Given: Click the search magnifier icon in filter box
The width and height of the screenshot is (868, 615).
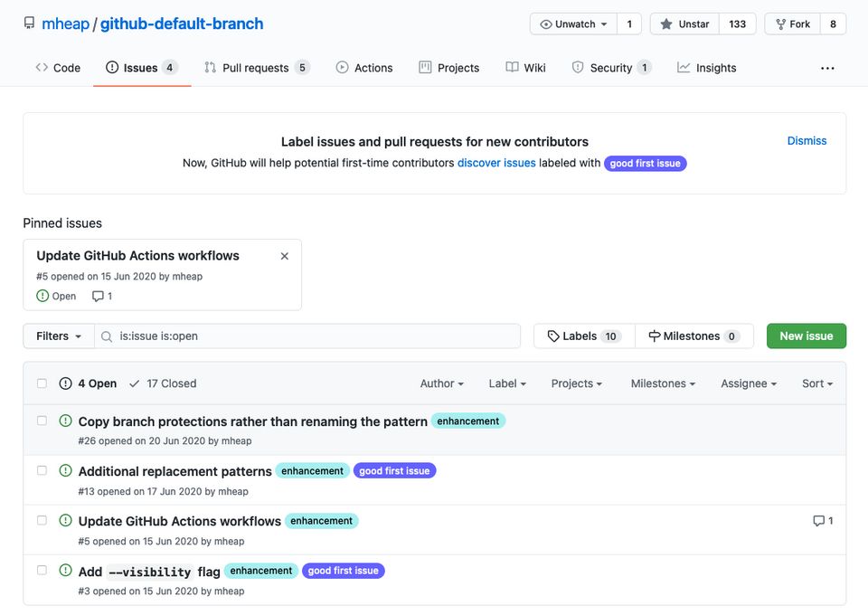Looking at the screenshot, I should click(x=107, y=336).
